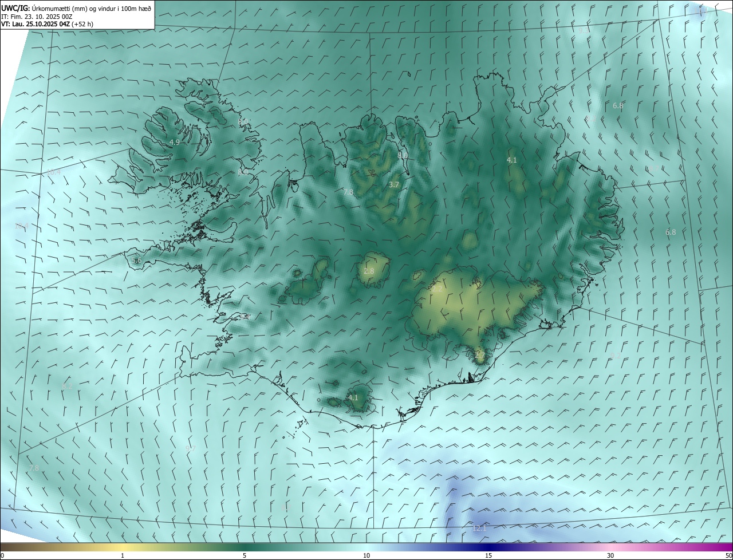Image resolution: width=733 pixels, height=560 pixels.
Task: Click the color bar tick label 50
Action: 728,555
